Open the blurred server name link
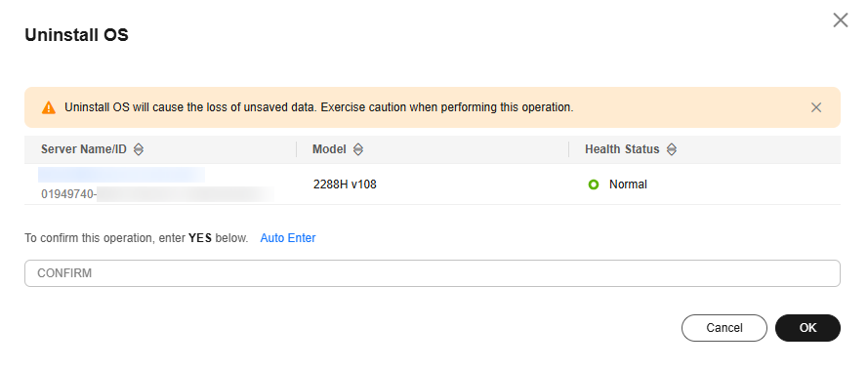 pos(121,175)
